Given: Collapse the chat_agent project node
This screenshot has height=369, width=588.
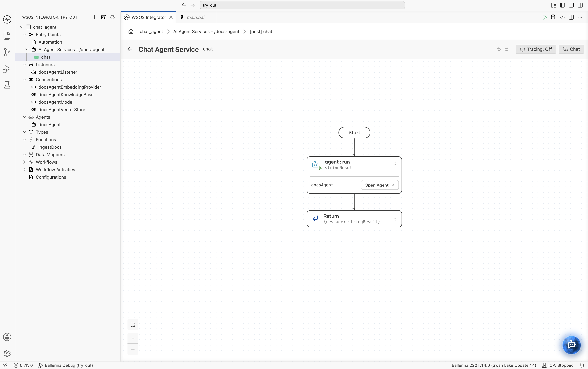Looking at the screenshot, I should pyautogui.click(x=22, y=27).
